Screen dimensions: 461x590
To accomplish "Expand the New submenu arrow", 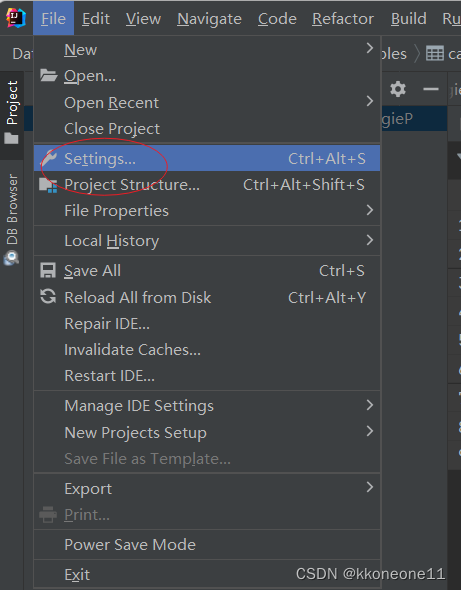I will coord(370,48).
